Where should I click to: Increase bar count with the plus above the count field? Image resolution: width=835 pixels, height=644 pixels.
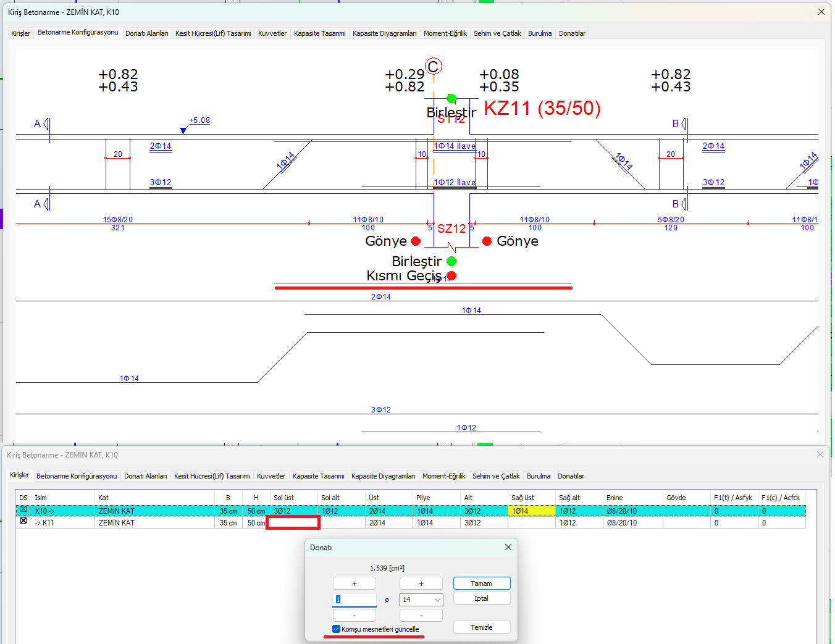355,583
